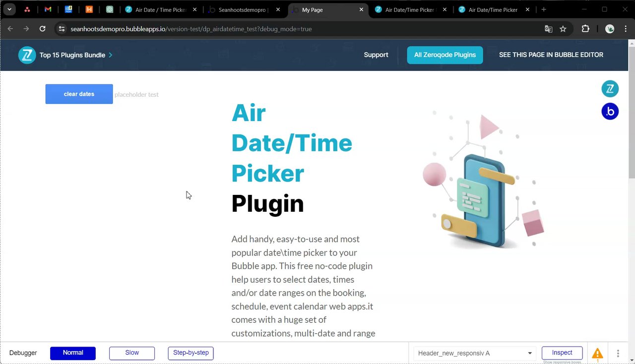
Task: Select the Normal debugger speed
Action: 73,353
